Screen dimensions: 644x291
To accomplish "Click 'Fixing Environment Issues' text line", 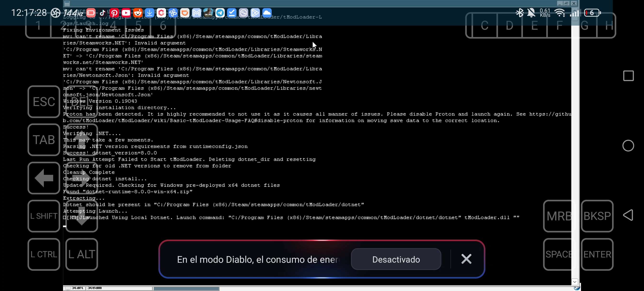I will click(x=103, y=30).
